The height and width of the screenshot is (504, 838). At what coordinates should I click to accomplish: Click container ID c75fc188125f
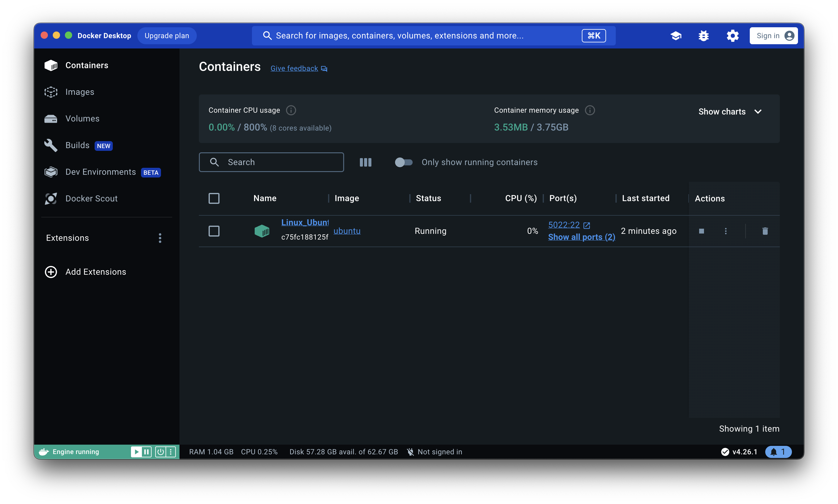tap(305, 237)
